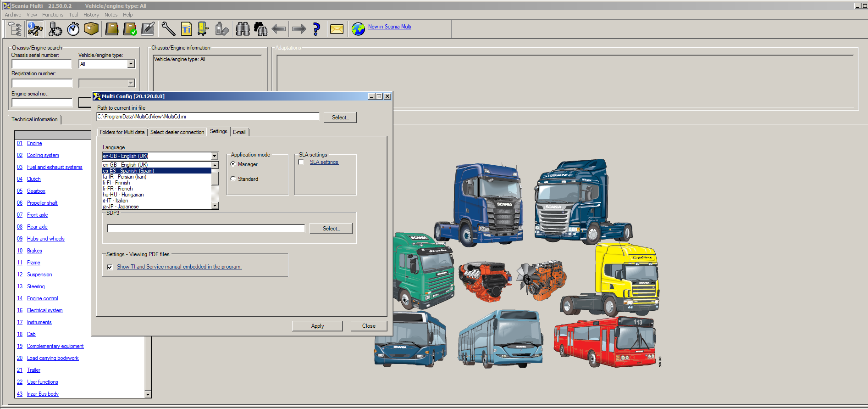Screen dimensions: 868x409
Task: Open the Electrical system link
Action: pyautogui.click(x=45, y=310)
